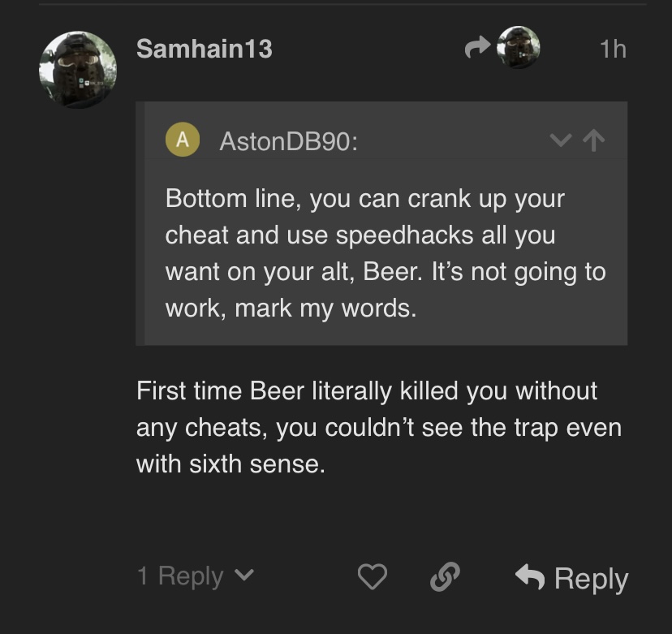
Task: Click the curved arrow icon beside Reply
Action: coord(530,577)
